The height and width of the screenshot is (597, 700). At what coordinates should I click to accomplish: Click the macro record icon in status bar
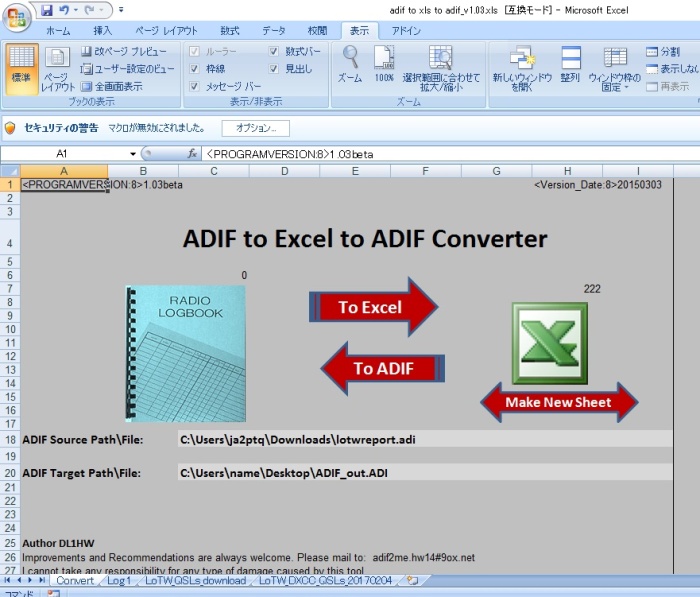click(54, 593)
